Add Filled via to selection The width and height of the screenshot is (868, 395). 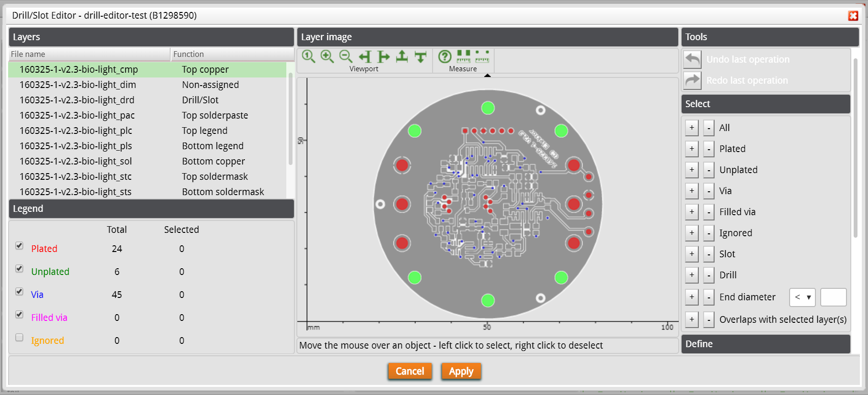coord(692,212)
